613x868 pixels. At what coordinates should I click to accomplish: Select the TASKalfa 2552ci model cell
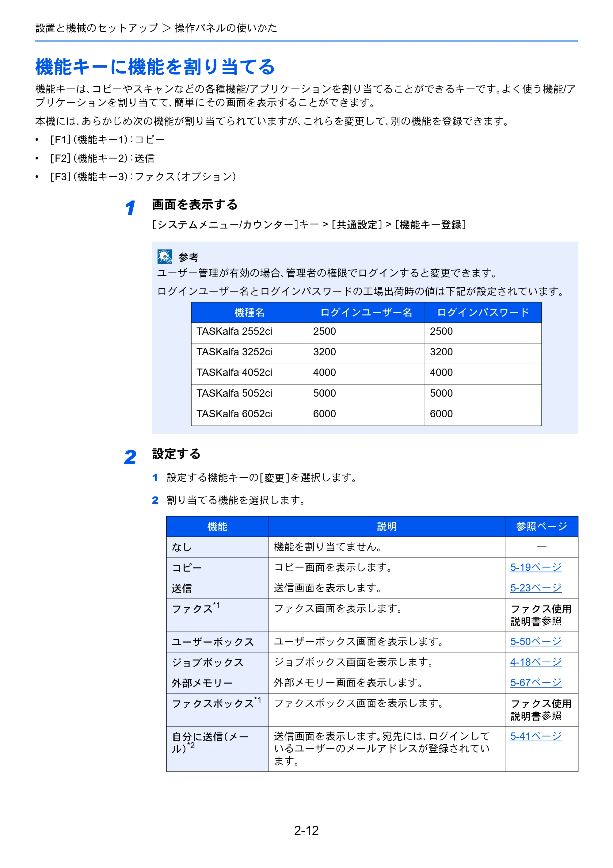(249, 333)
